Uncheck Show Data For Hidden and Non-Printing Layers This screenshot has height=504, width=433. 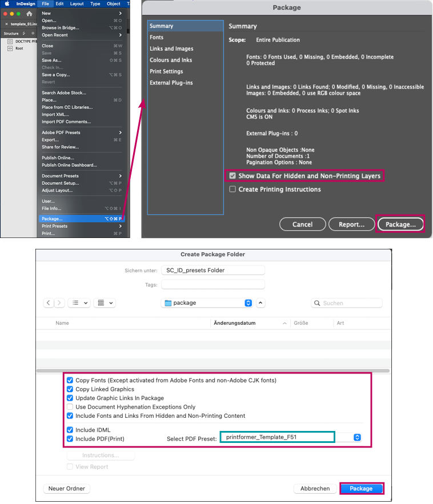pos(232,176)
